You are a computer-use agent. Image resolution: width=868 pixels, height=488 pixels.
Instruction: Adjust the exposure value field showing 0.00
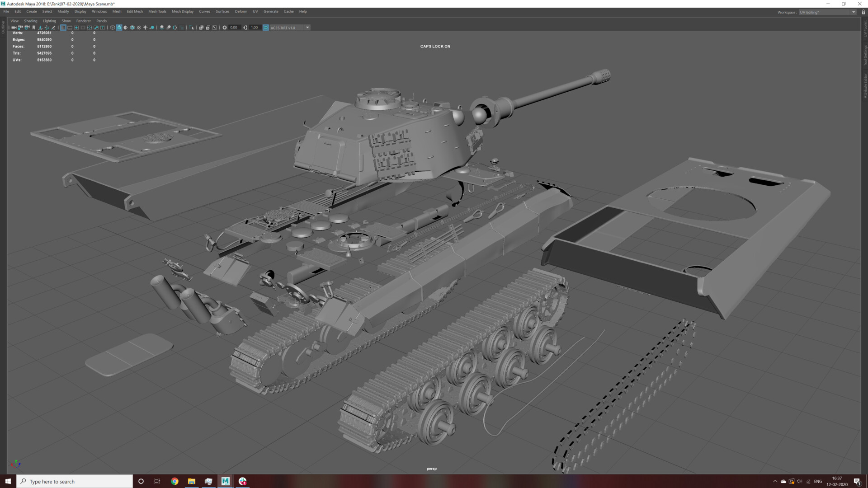click(234, 28)
